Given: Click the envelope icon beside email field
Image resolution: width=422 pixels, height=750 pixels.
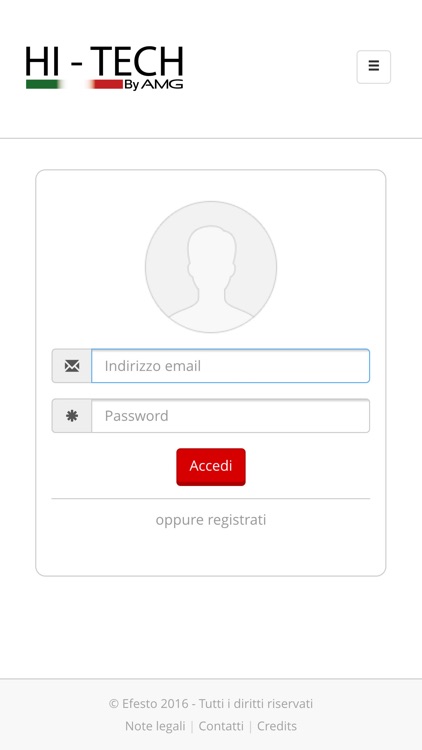Looking at the screenshot, I should click(x=72, y=366).
